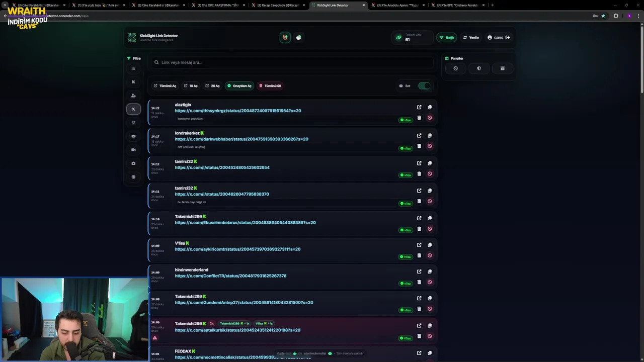This screenshot has width=644, height=362.
Task: Click the 10 Aç button
Action: pyautogui.click(x=191, y=86)
